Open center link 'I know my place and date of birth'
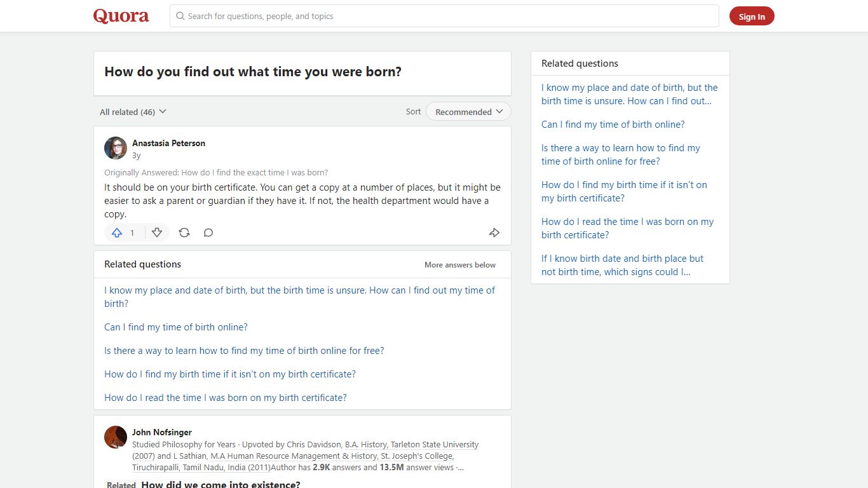This screenshot has height=488, width=868. (x=299, y=297)
